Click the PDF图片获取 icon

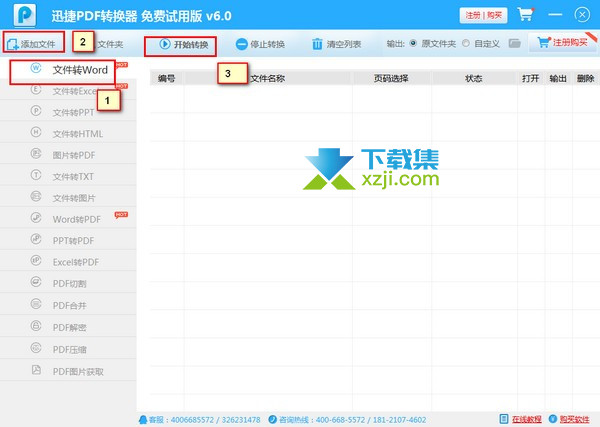tap(36, 370)
